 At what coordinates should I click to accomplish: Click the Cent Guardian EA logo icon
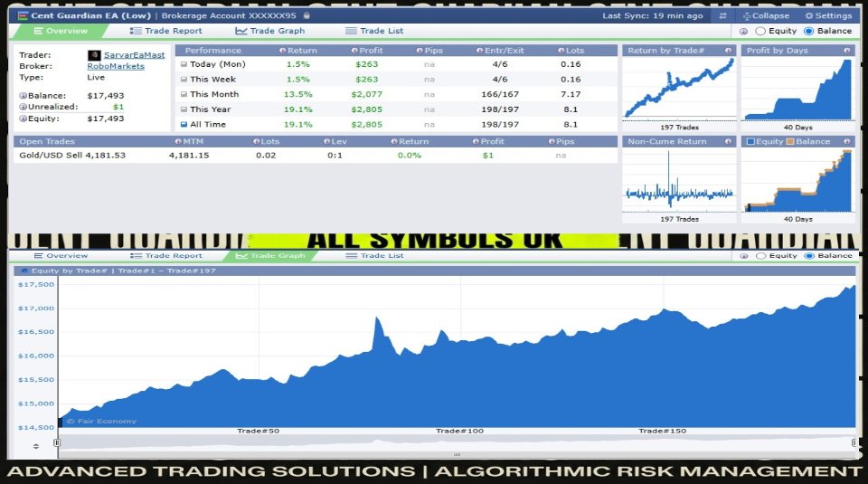[23, 15]
